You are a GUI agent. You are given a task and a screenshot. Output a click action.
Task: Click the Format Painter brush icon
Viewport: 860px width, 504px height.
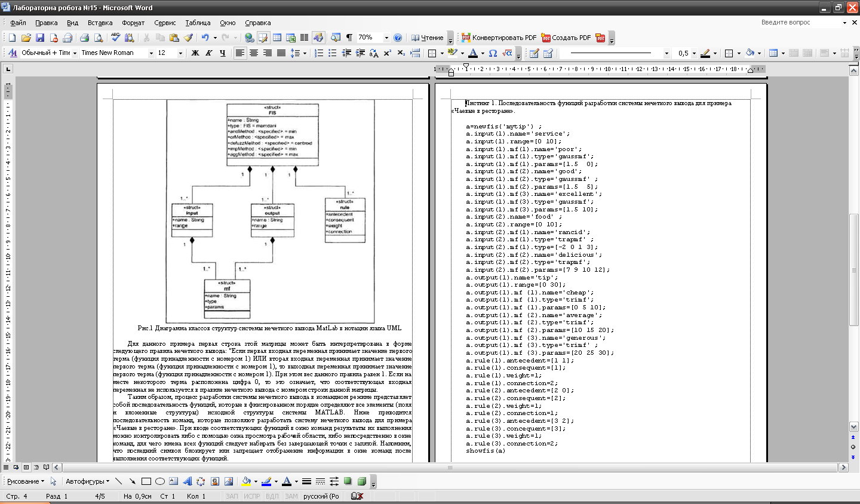(x=188, y=38)
